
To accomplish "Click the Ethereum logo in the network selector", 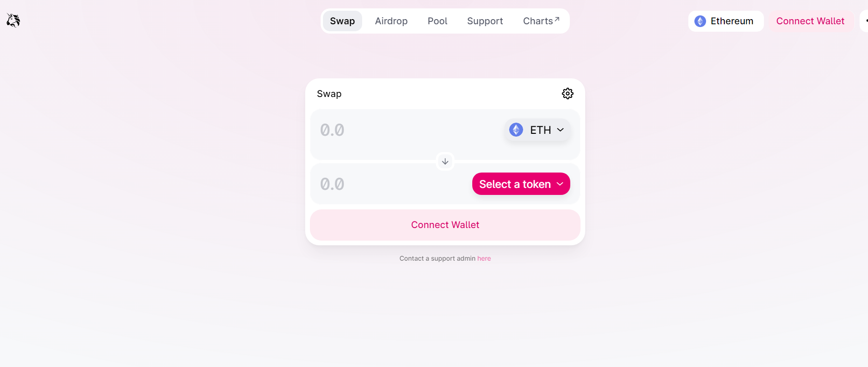I will click(700, 21).
